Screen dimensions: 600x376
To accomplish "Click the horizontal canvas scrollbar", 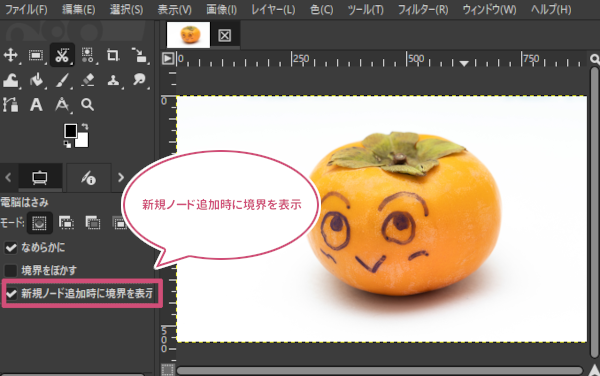I will point(379,370).
